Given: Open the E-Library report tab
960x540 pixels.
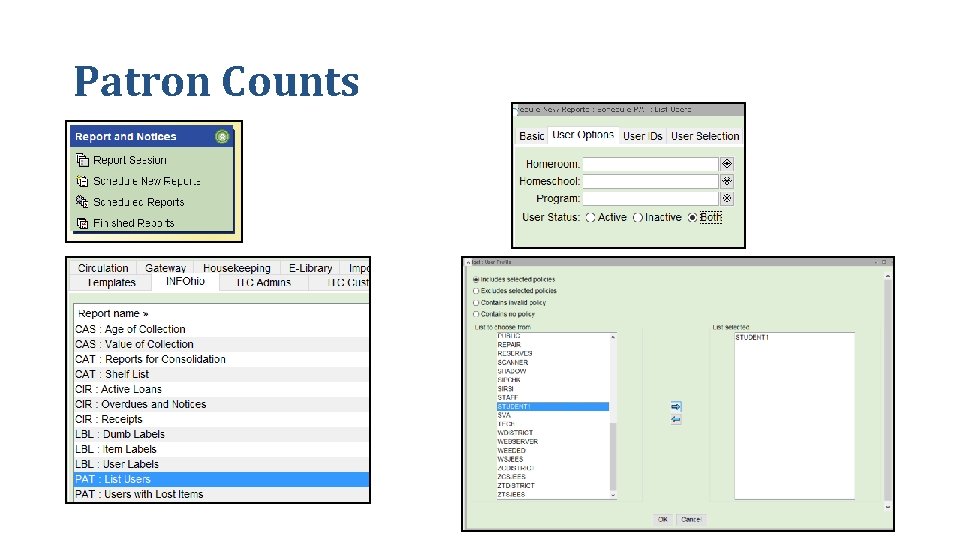Looking at the screenshot, I should point(310,268).
